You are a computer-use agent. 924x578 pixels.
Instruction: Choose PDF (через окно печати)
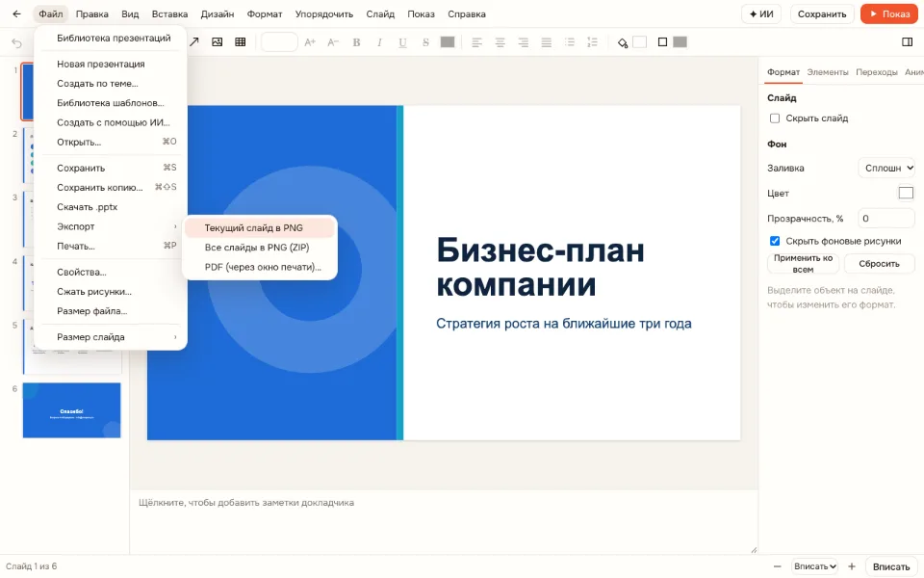click(260, 267)
